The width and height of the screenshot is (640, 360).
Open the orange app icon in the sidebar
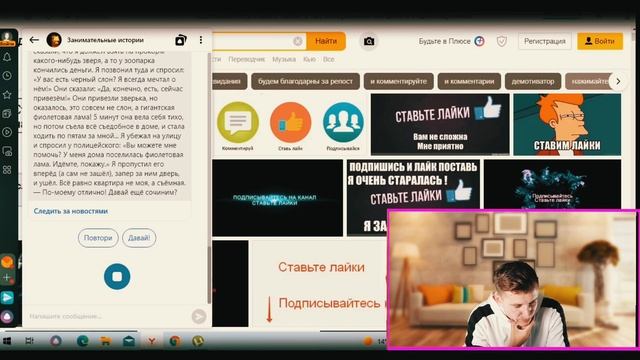(7, 262)
